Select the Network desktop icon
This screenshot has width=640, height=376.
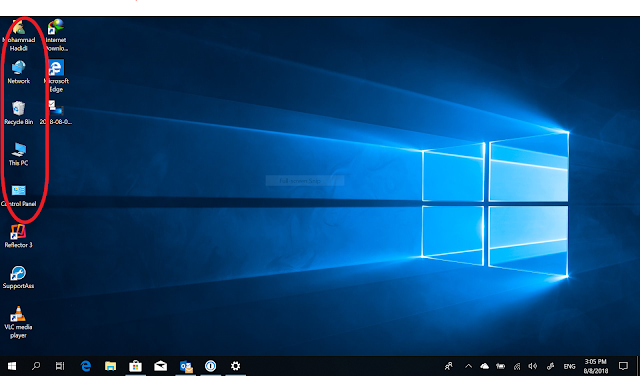click(18, 72)
